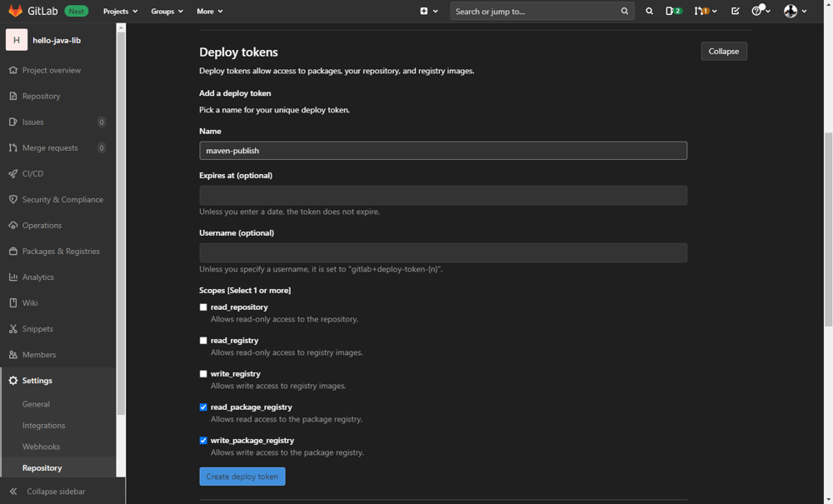Open the To-Do List checkmark icon
Viewport: 833px width, 504px height.
[736, 11]
